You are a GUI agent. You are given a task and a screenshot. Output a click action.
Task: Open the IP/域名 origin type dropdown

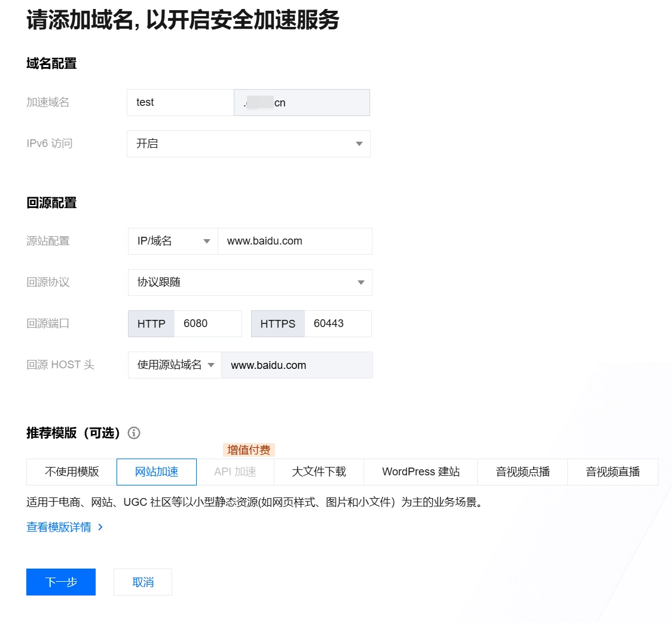(x=173, y=241)
